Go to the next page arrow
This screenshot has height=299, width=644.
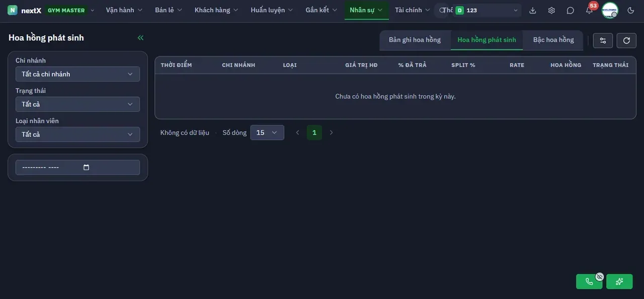[331, 132]
